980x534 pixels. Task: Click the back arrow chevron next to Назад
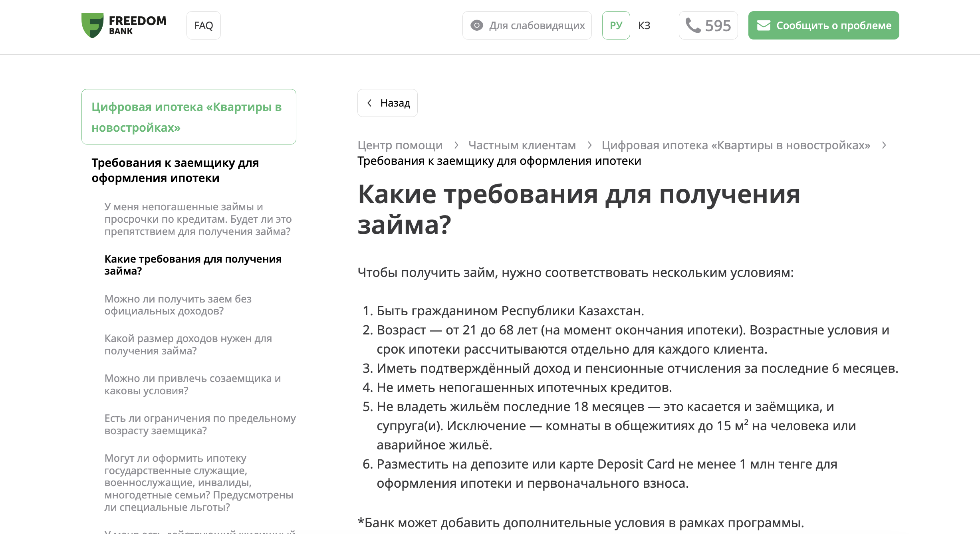370,103
